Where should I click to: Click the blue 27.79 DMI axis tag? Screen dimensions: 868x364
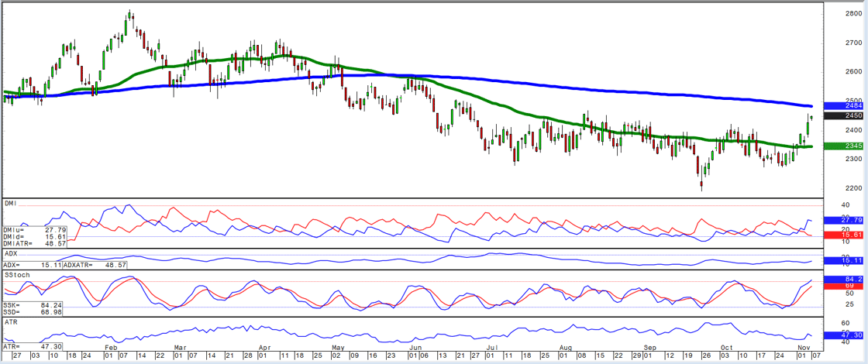844,220
